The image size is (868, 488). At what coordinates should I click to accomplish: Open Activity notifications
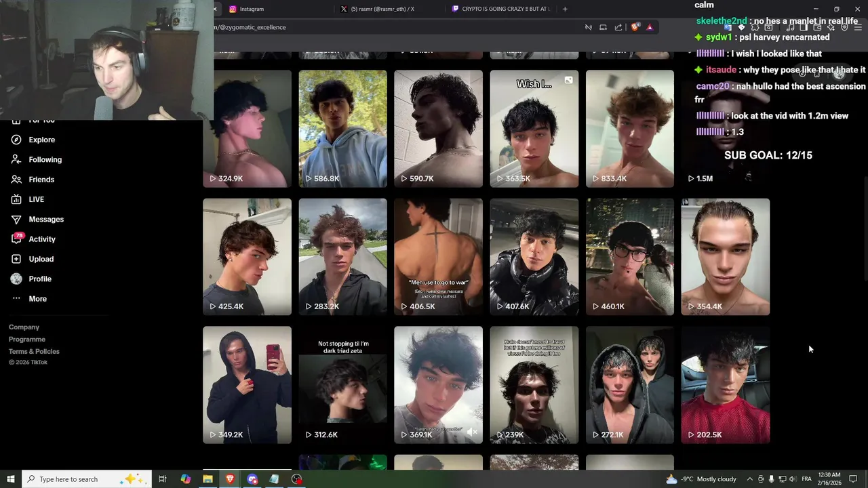point(33,239)
